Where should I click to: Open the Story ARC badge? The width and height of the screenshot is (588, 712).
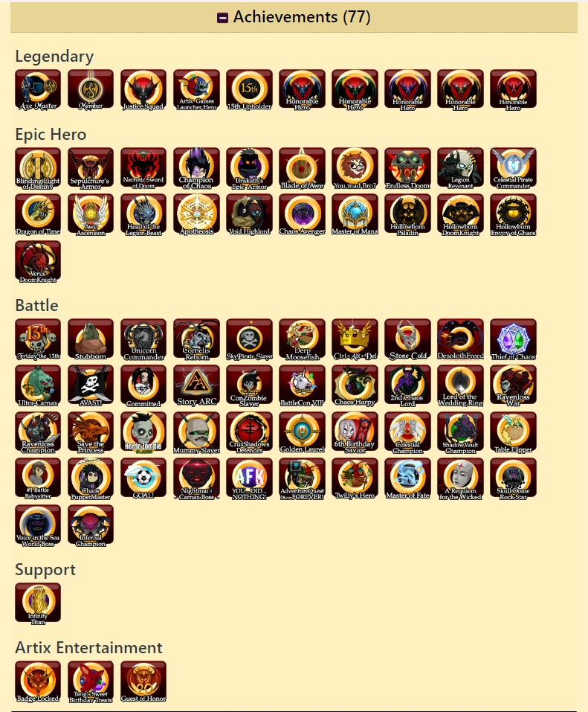(x=196, y=386)
